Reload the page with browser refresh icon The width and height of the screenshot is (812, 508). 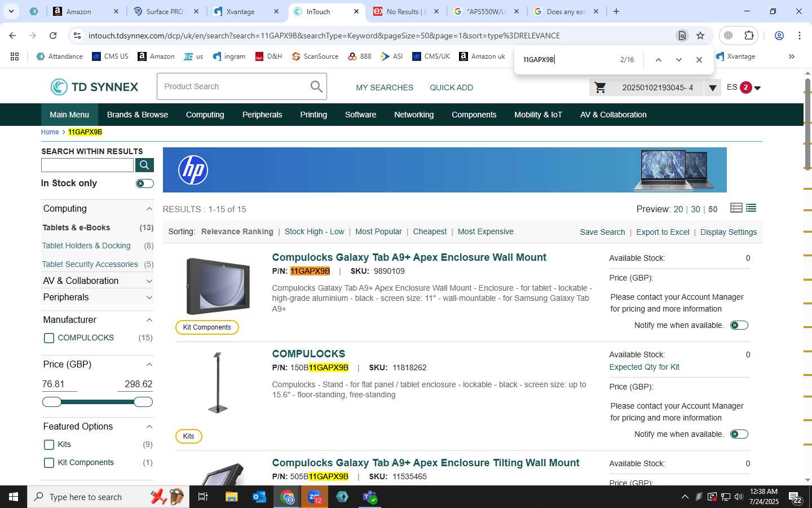[x=53, y=36]
